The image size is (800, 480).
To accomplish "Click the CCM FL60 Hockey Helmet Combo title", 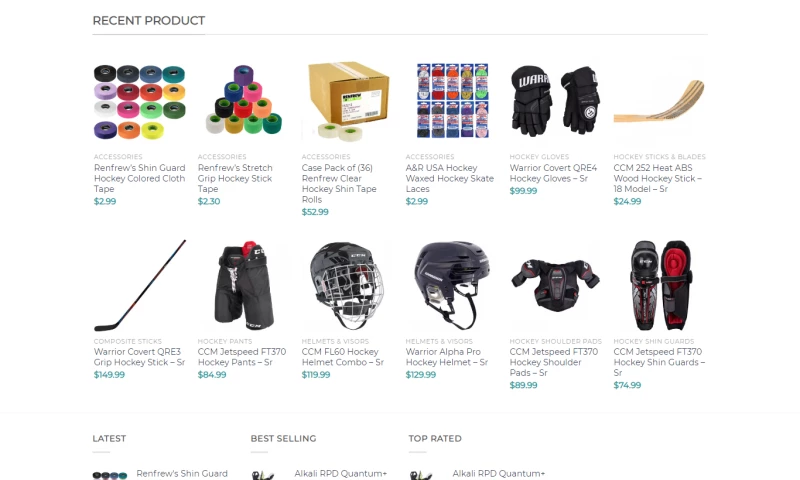I will pyautogui.click(x=342, y=357).
